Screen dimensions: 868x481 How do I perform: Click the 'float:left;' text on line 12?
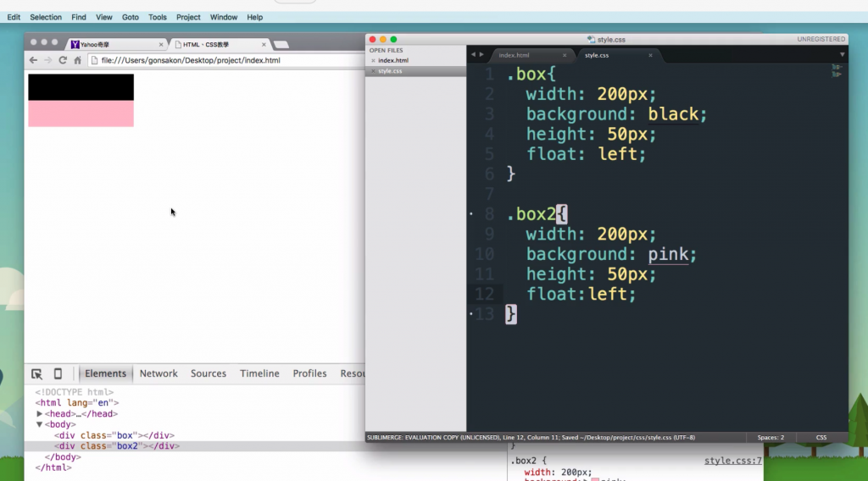(x=581, y=294)
